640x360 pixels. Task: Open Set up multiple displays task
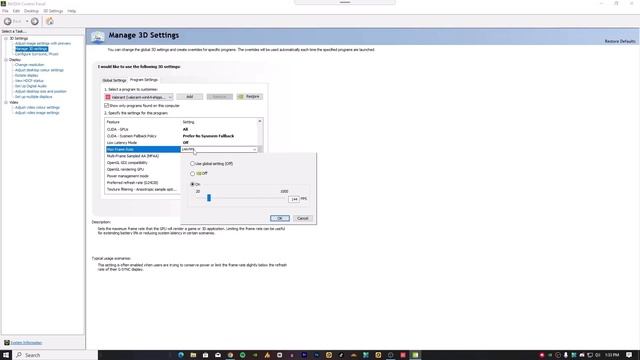click(x=33, y=96)
